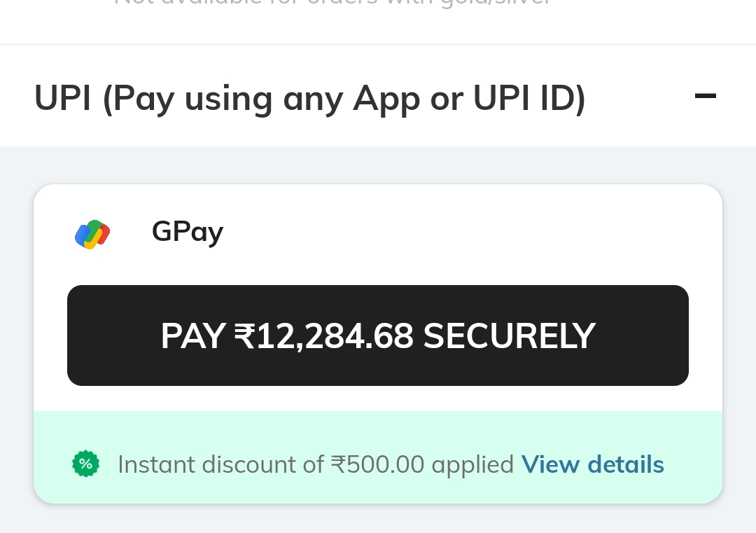Click the word SECURELY on pay button
Screen dimensions: 756x533
(x=509, y=336)
